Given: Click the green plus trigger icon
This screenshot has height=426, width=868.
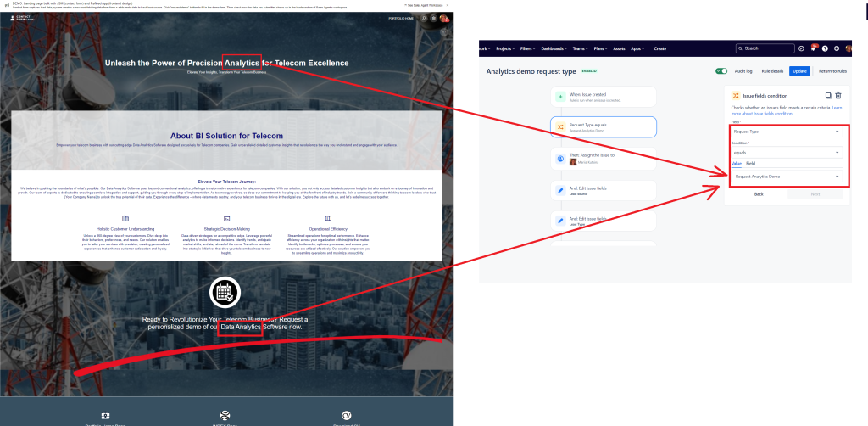Looking at the screenshot, I should click(x=560, y=97).
